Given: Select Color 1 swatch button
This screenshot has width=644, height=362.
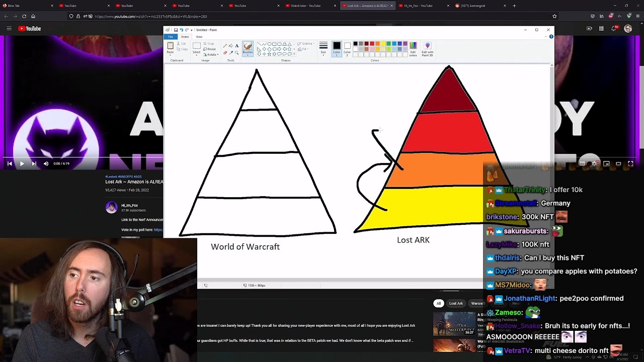Looking at the screenshot, I should [337, 49].
